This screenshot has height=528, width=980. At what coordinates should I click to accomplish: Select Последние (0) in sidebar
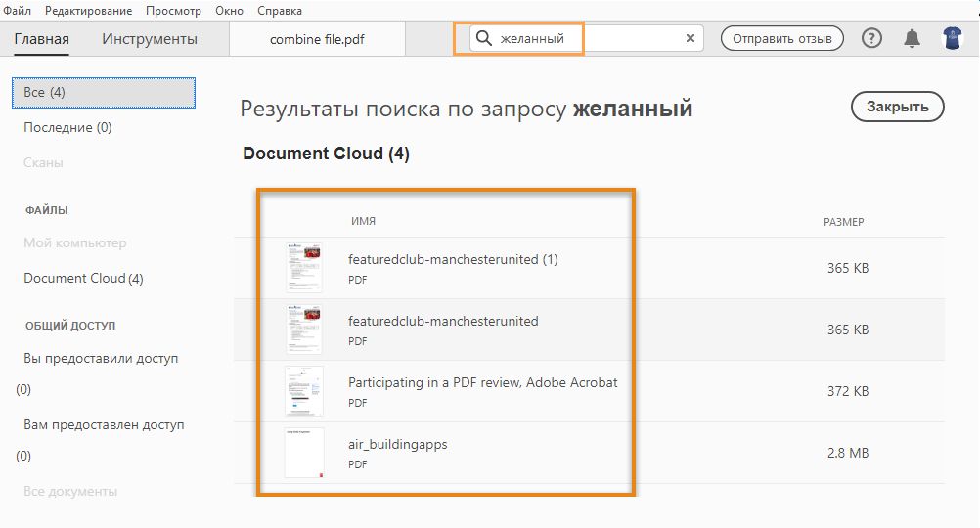coord(67,127)
